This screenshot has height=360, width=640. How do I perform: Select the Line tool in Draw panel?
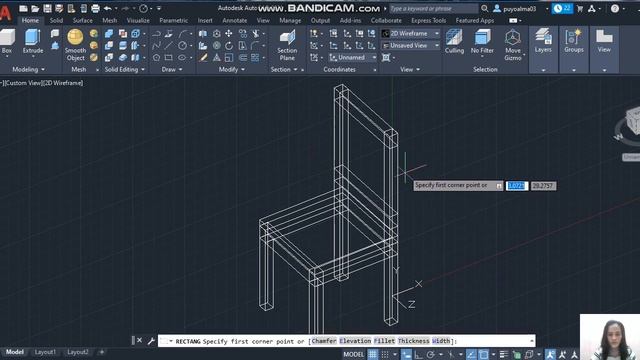point(169,46)
